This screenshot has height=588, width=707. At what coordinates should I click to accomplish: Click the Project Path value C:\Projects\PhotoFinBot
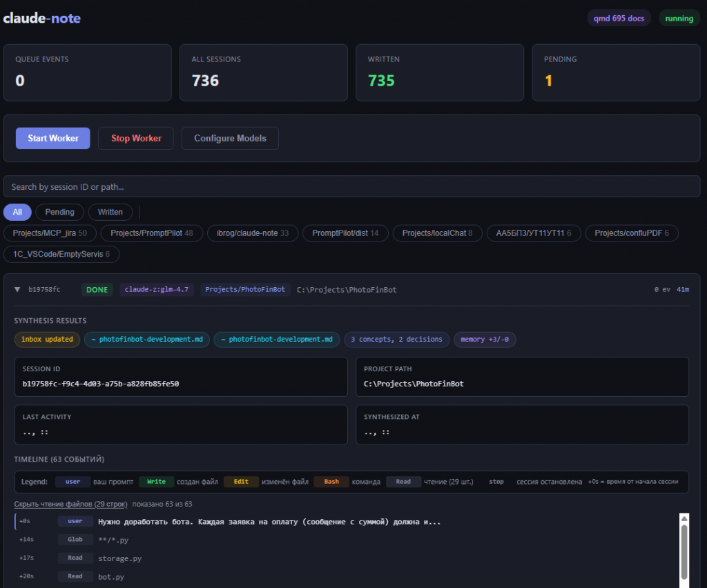coord(414,384)
